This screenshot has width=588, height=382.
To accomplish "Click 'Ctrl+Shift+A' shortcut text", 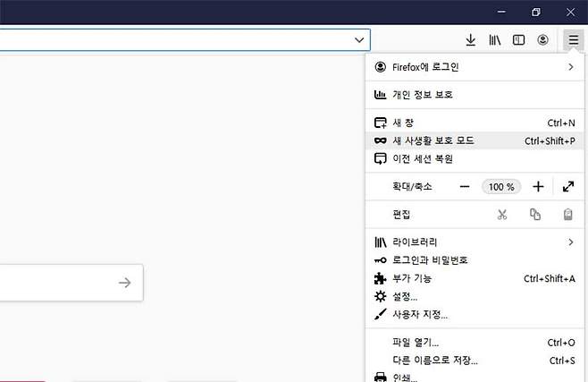I will pos(550,278).
